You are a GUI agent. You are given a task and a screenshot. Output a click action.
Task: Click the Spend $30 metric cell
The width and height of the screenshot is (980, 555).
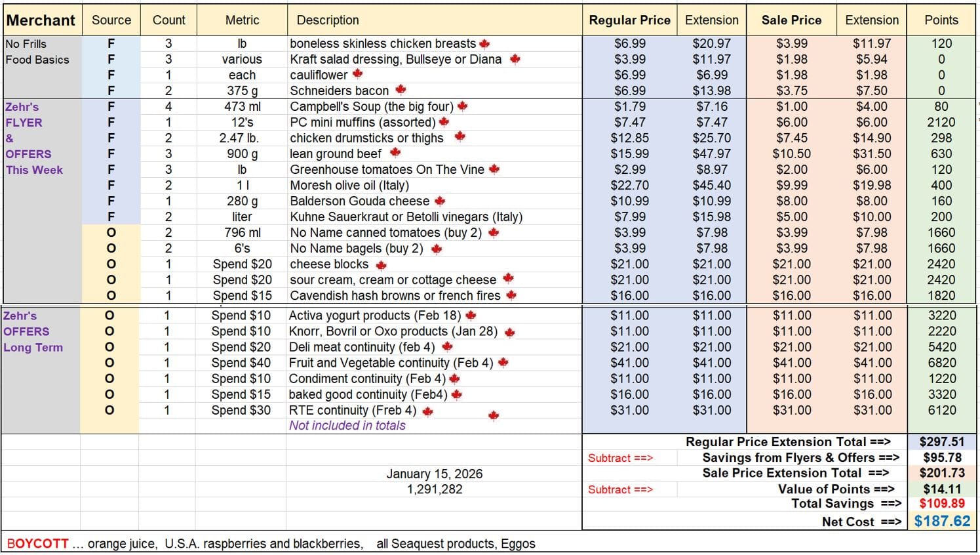tap(241, 410)
